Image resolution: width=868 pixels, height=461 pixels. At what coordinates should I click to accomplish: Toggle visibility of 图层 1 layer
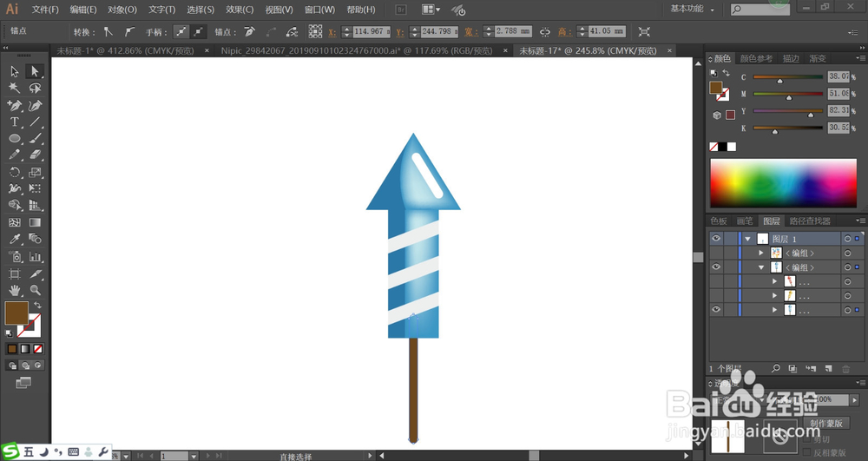pyautogui.click(x=716, y=239)
